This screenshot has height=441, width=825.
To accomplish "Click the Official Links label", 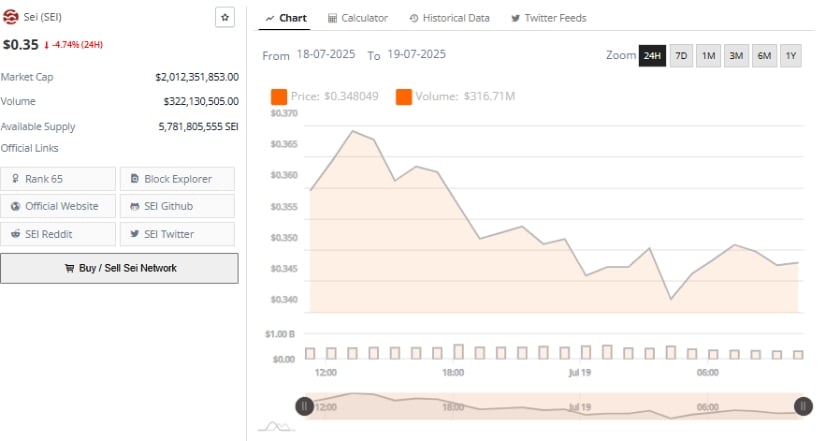I will click(x=29, y=148).
